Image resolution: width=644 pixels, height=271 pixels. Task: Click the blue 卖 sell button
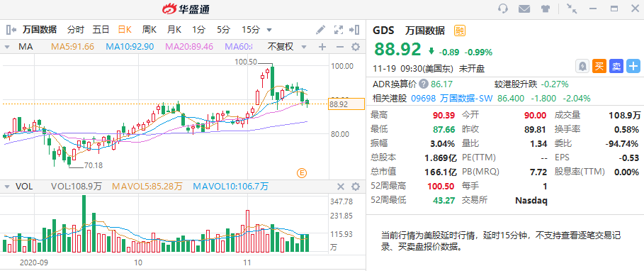616,66
